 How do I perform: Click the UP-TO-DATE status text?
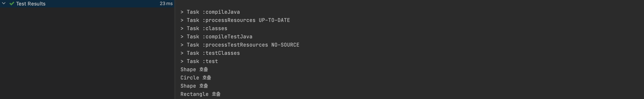point(274,20)
